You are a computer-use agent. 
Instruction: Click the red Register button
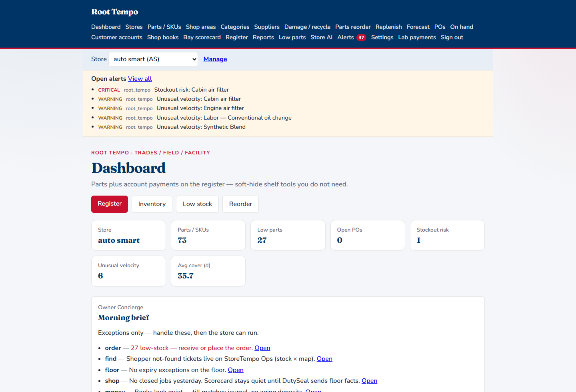coord(110,204)
